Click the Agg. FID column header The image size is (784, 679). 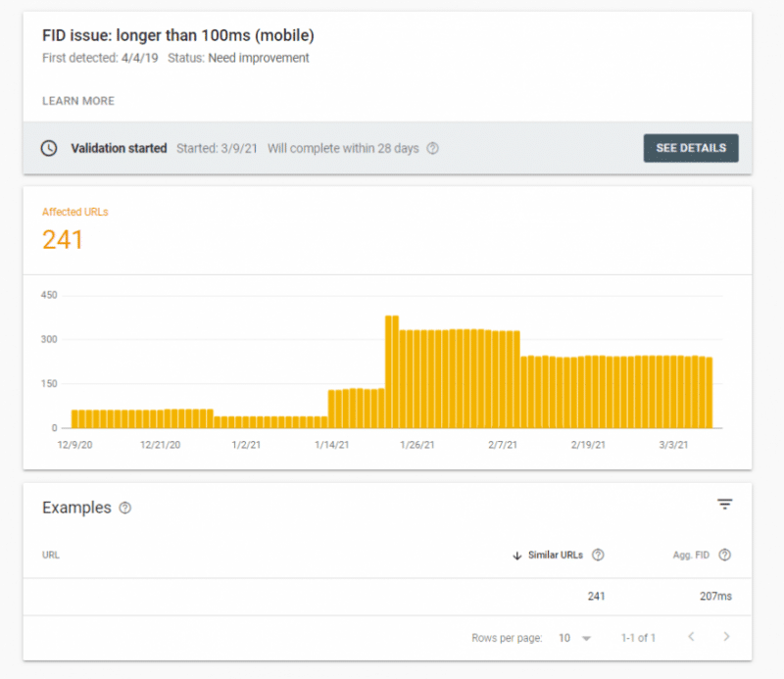(x=691, y=555)
